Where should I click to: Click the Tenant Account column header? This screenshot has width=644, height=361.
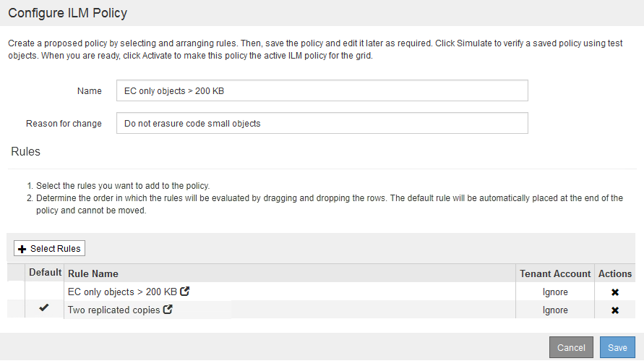555,273
